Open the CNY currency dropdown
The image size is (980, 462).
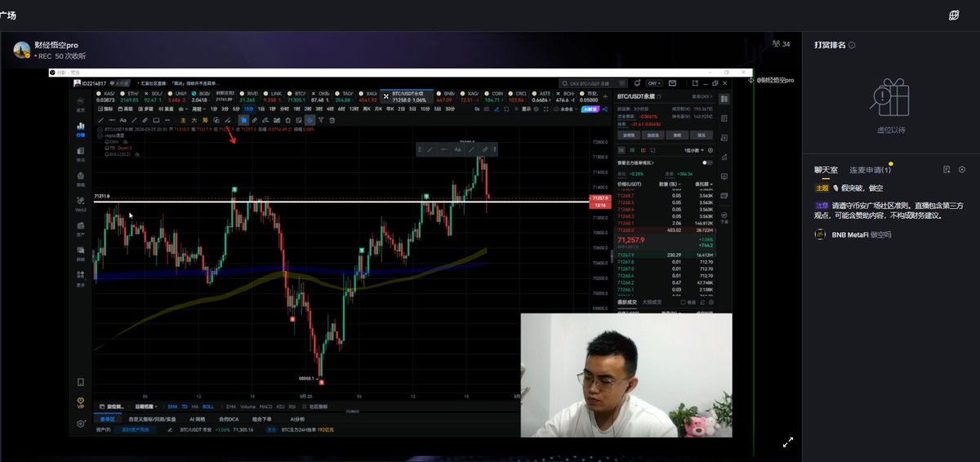[654, 83]
